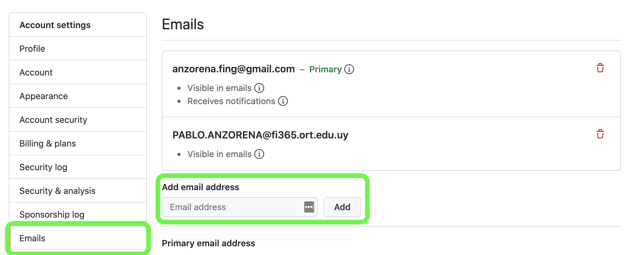This screenshot has height=255, width=644.
Task: Click the password manager icon in email field
Action: 309,207
